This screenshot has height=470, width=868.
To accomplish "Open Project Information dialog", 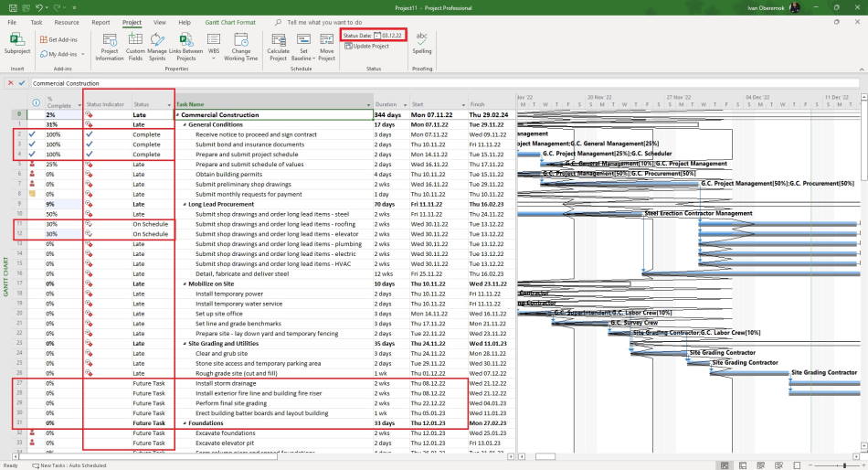I will (x=109, y=48).
